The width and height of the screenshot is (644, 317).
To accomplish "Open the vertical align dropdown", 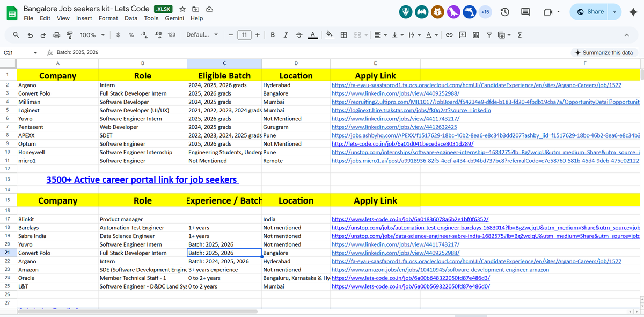I will coord(398,35).
